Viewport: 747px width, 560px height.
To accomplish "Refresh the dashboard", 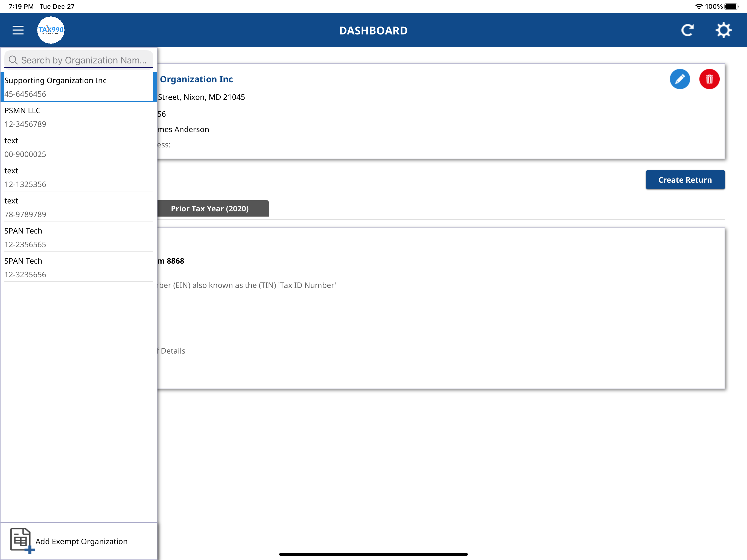I will click(687, 30).
